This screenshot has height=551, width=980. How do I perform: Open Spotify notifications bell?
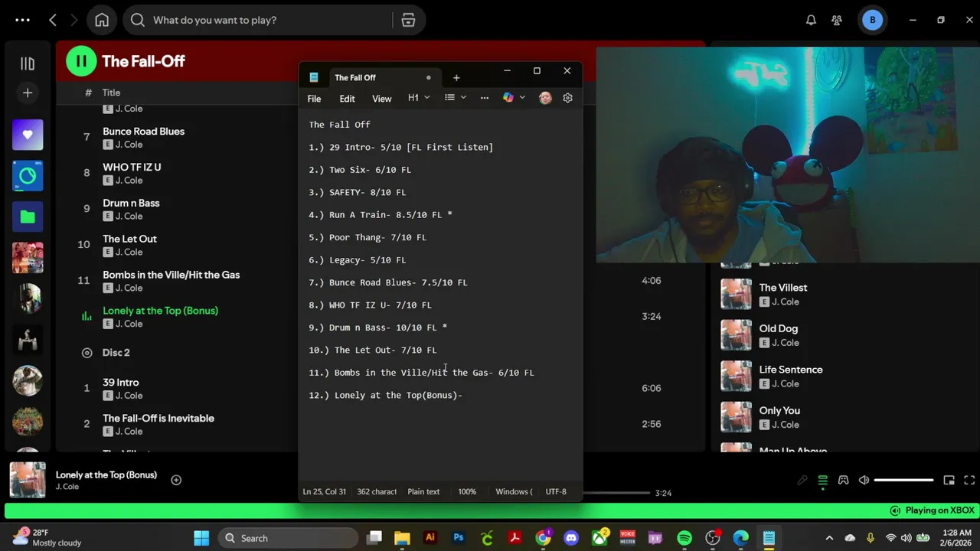click(x=811, y=20)
